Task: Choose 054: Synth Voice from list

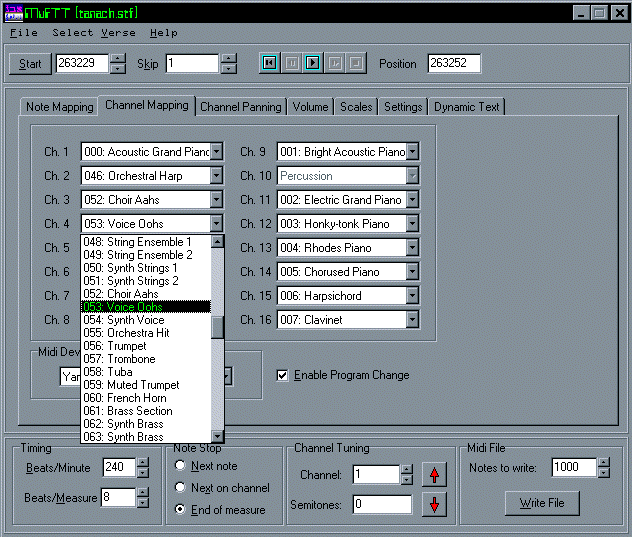Action: click(x=146, y=320)
